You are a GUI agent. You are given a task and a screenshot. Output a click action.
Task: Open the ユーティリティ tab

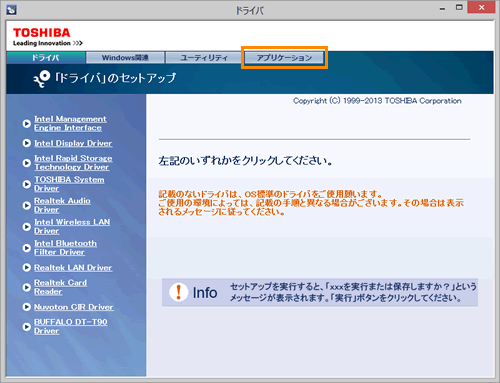204,58
